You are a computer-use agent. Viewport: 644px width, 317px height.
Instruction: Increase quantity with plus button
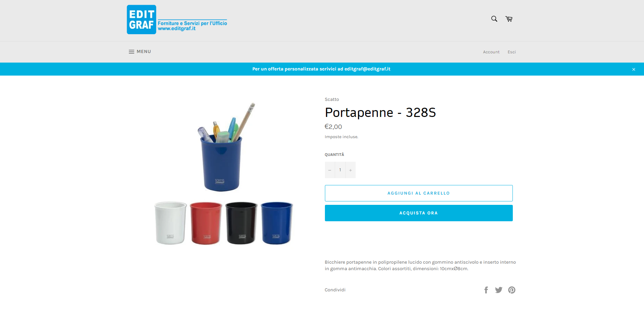(x=351, y=170)
